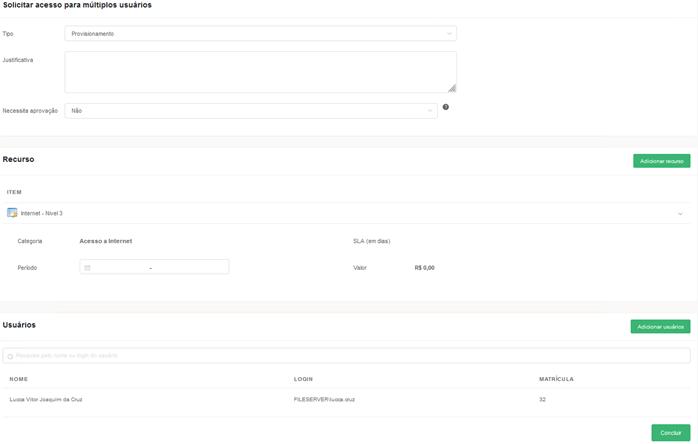The height and width of the screenshot is (444, 698).
Task: Sort by the MATRÍCULA column header
Action: coord(556,379)
